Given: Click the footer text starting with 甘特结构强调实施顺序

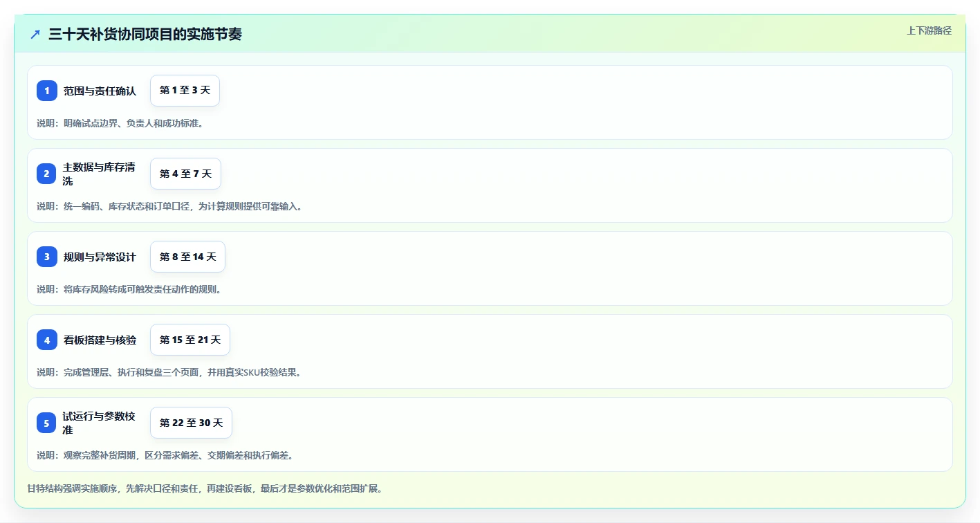Looking at the screenshot, I should point(205,488).
